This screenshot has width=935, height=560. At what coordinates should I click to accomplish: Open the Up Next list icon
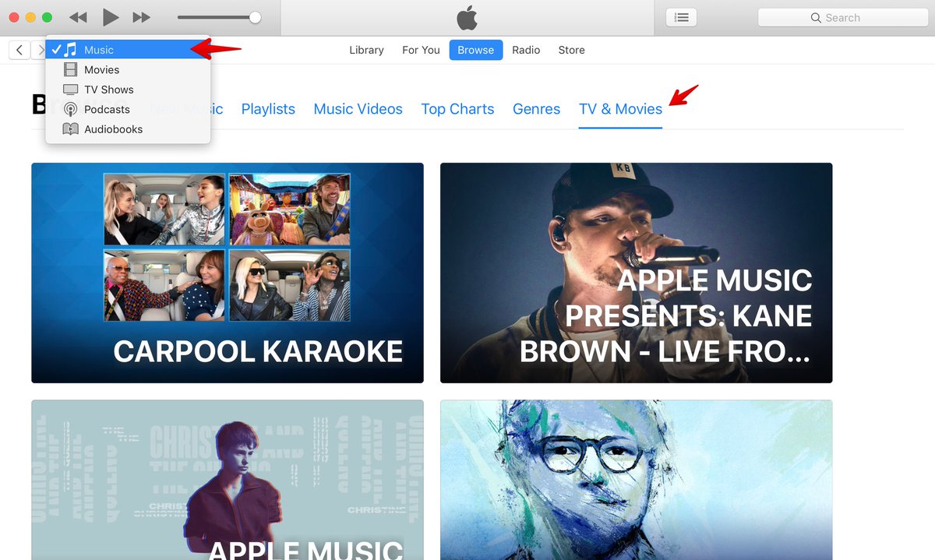pyautogui.click(x=681, y=17)
